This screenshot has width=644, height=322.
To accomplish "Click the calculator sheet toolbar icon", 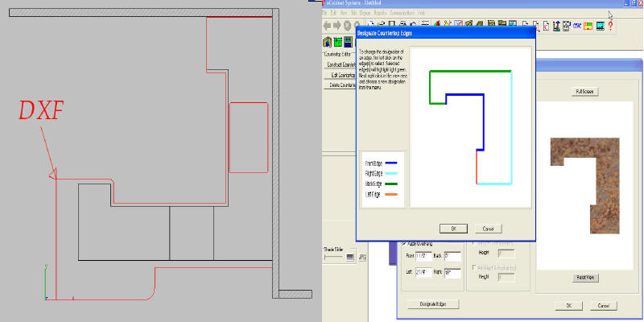I will (x=567, y=26).
